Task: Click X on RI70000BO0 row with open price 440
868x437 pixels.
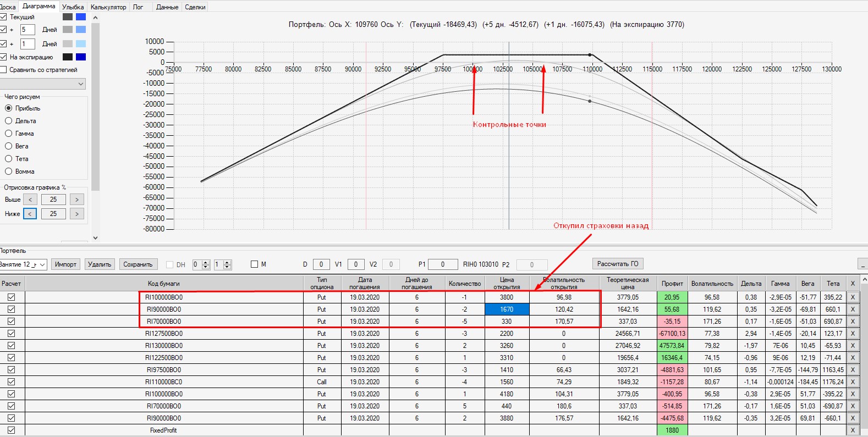Action: pyautogui.click(x=853, y=406)
